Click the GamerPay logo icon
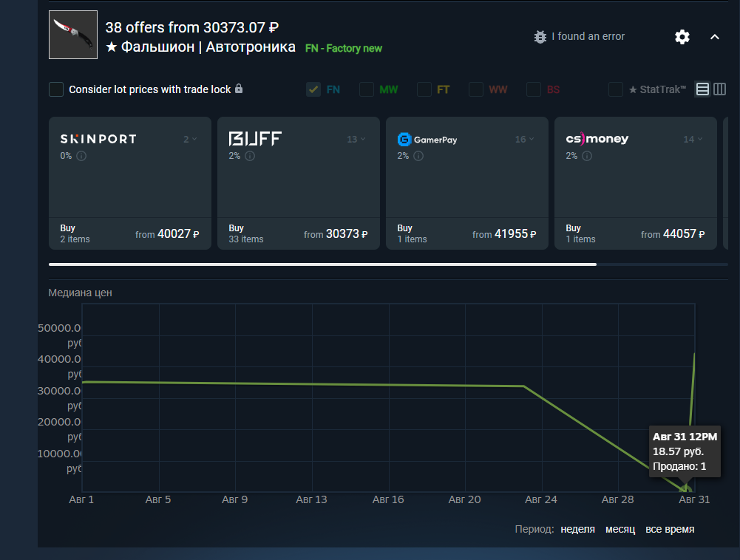This screenshot has width=740, height=560. tap(404, 140)
